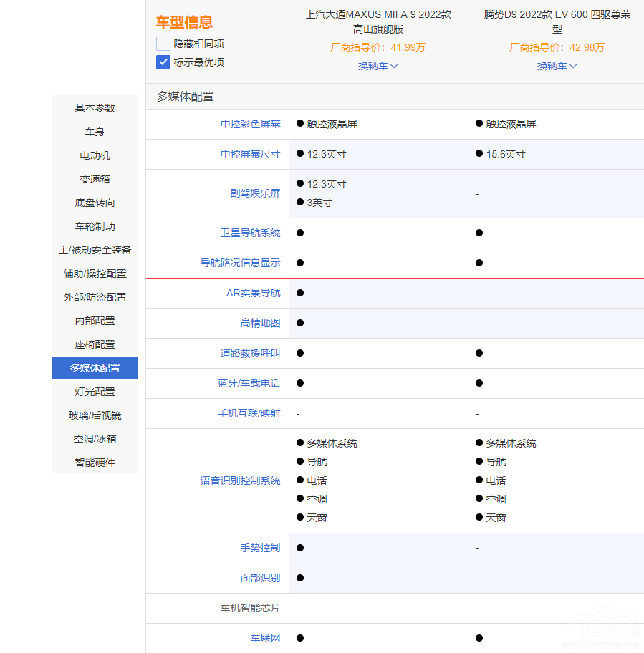Click the 中控彩色屏幕 parameter link
644x653 pixels.
click(250, 124)
